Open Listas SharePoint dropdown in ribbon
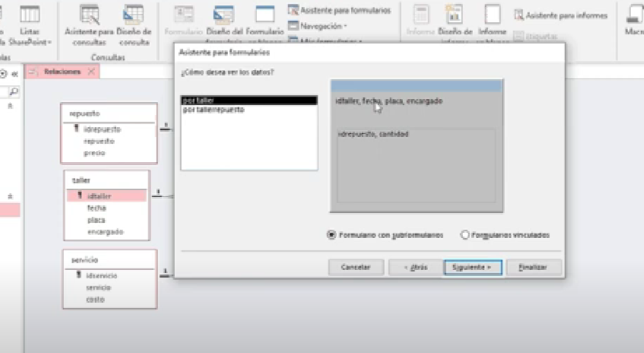This screenshot has height=353, width=644. (x=30, y=37)
